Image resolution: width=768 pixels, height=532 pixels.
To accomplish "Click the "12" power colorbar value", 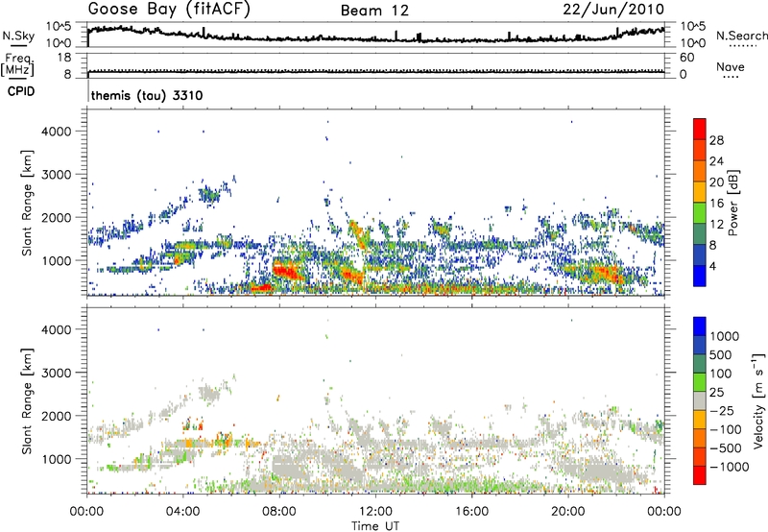I will (x=716, y=225).
